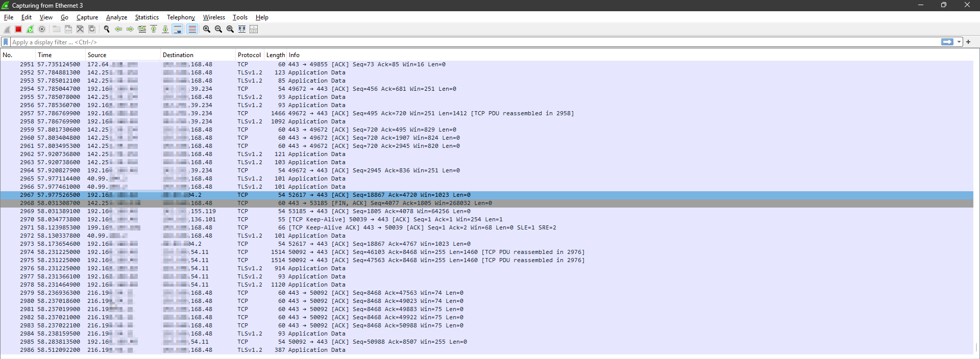Reload this capture file icon
Screen dimensions: 980x359
click(x=92, y=29)
